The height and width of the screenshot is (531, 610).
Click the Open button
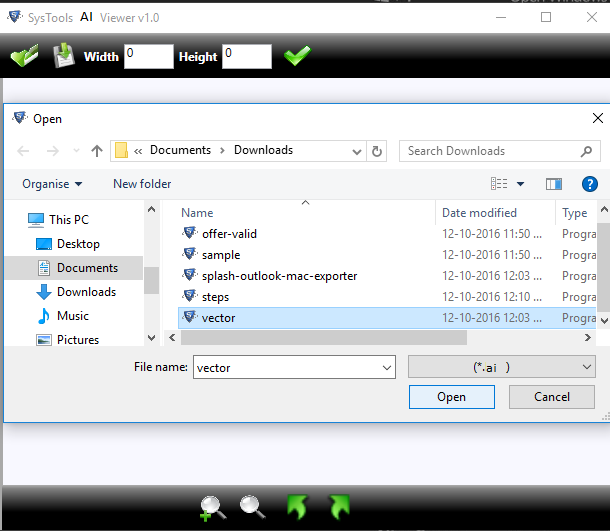452,397
